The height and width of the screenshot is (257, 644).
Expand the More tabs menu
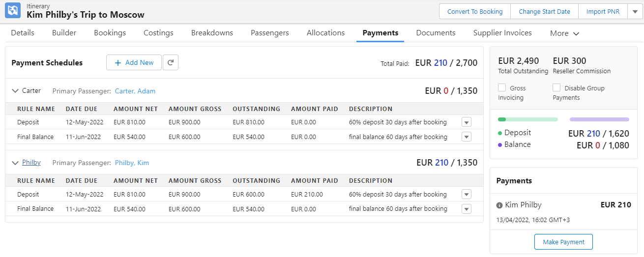(564, 33)
